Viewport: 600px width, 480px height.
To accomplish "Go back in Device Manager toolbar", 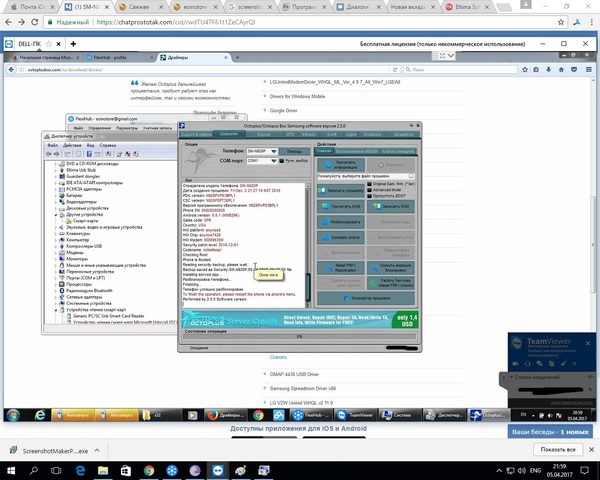I will coord(49,154).
